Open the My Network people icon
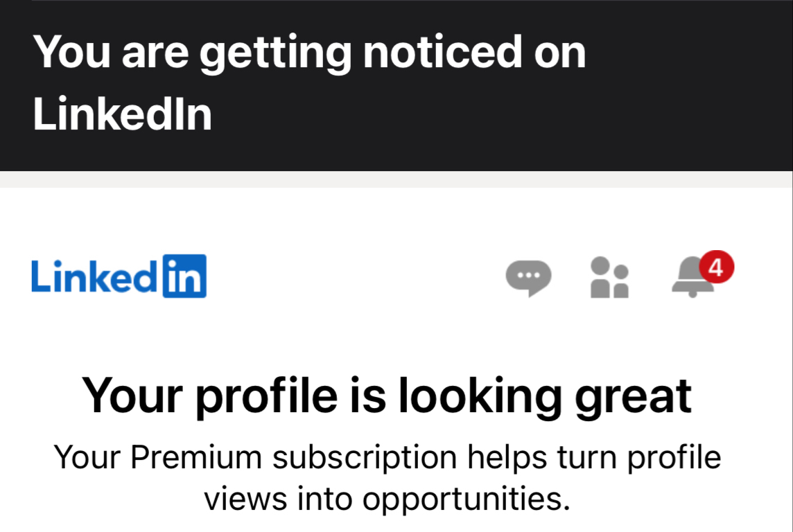 (x=609, y=278)
